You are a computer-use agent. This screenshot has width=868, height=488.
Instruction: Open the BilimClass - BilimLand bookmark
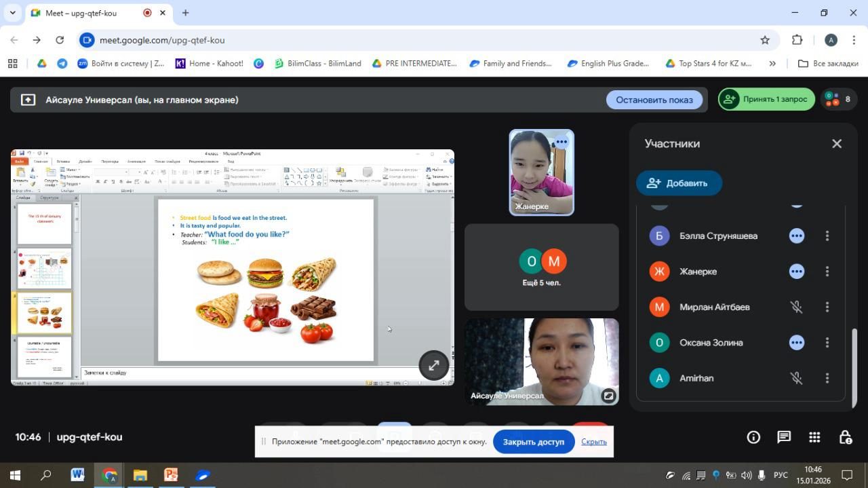pyautogui.click(x=317, y=63)
